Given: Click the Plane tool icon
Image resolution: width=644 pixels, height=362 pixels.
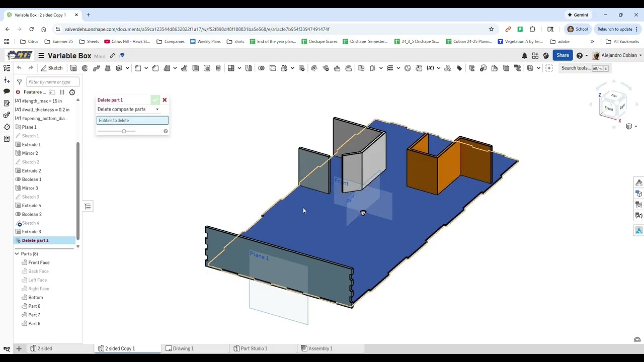Looking at the screenshot, I should [x=361, y=68].
